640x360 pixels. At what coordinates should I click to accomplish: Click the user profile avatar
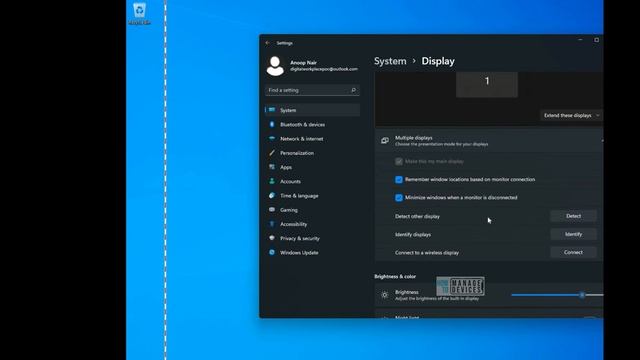point(275,66)
